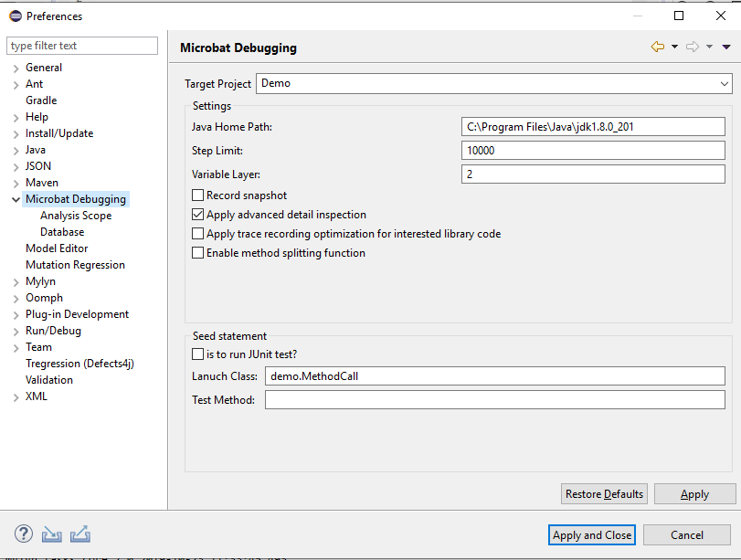Uncheck Apply advanced detail inspection
The height and width of the screenshot is (560, 741).
point(197,215)
